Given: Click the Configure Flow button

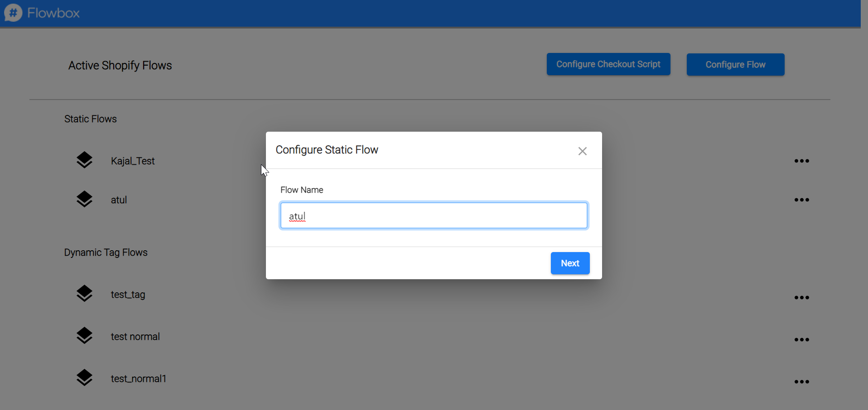Looking at the screenshot, I should click(735, 65).
